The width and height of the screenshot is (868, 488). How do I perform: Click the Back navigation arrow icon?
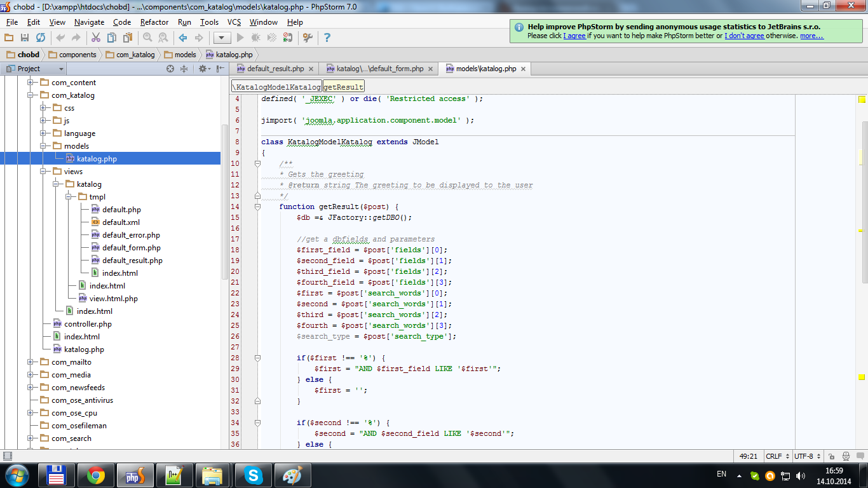[183, 38]
